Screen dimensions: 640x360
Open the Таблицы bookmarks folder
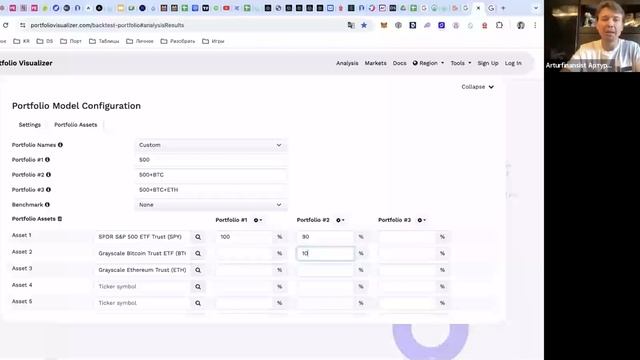click(x=104, y=41)
